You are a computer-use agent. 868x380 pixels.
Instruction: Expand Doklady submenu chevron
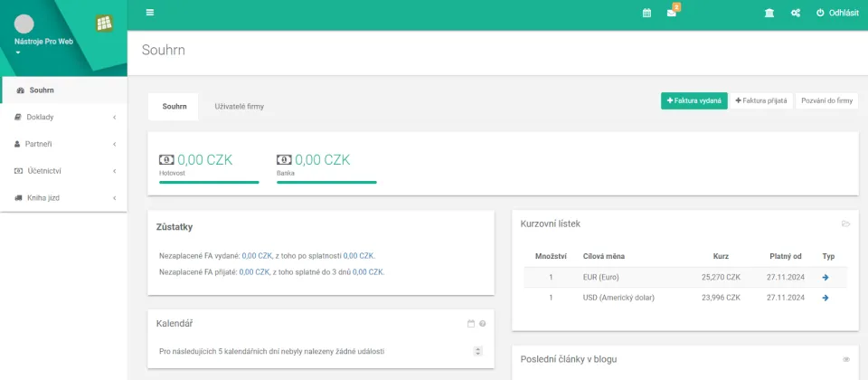click(x=114, y=118)
